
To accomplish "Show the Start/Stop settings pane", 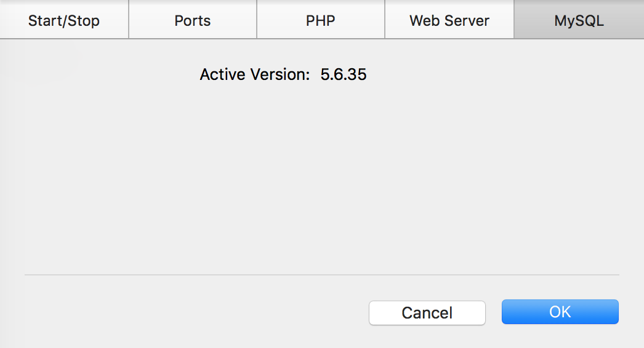I will 64,20.
